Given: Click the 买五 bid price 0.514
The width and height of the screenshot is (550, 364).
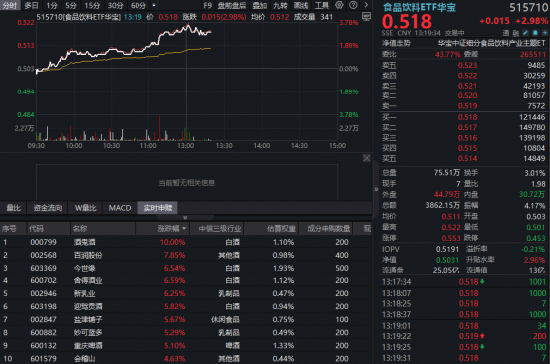Looking at the screenshot, I should (x=467, y=159).
